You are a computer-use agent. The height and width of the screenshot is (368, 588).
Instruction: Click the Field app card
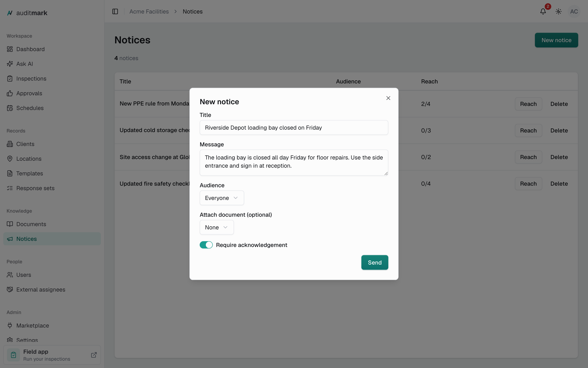point(52,355)
